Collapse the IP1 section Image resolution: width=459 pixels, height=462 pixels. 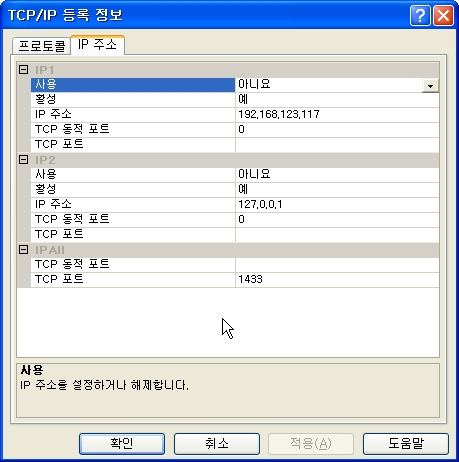[23, 70]
